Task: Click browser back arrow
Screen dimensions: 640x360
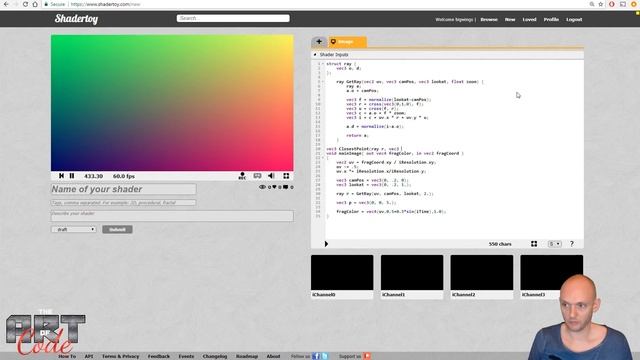Action: [6, 4]
